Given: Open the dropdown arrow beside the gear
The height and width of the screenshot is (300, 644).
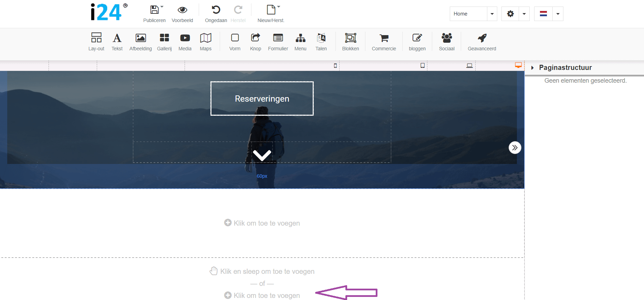Looking at the screenshot, I should (x=524, y=14).
